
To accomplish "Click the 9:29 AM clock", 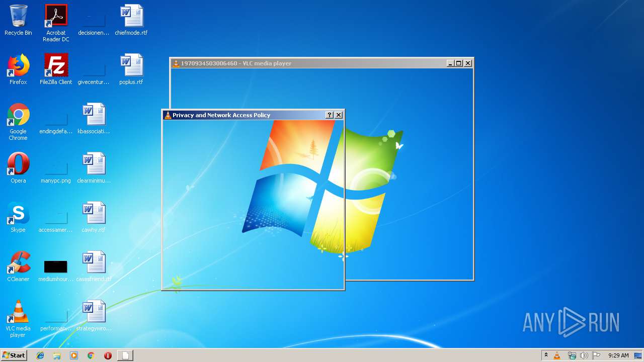I will (618, 355).
